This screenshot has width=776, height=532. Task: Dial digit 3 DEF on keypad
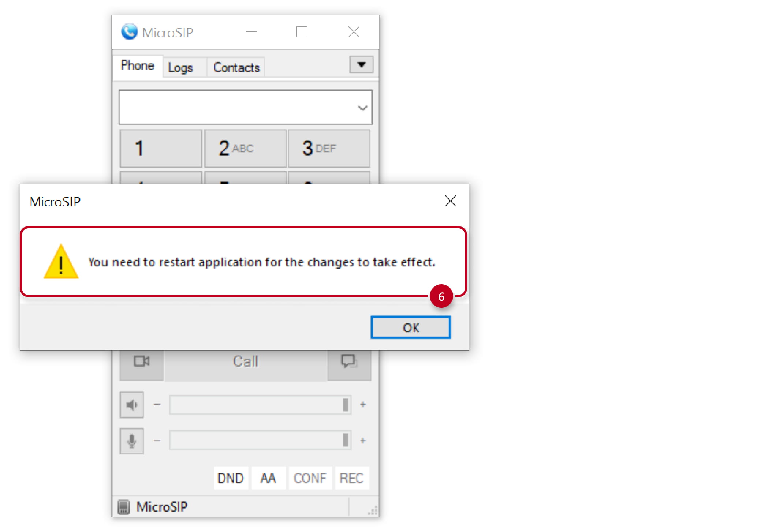[x=329, y=148]
